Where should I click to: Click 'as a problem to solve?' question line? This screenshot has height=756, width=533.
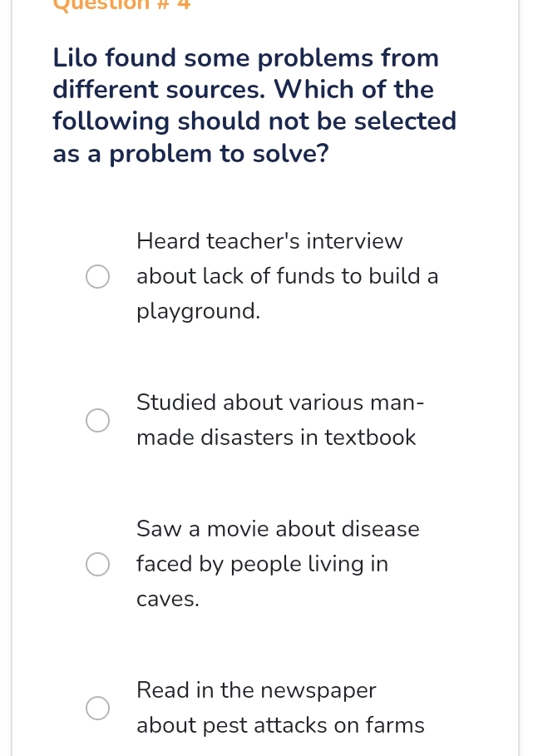pos(190,154)
